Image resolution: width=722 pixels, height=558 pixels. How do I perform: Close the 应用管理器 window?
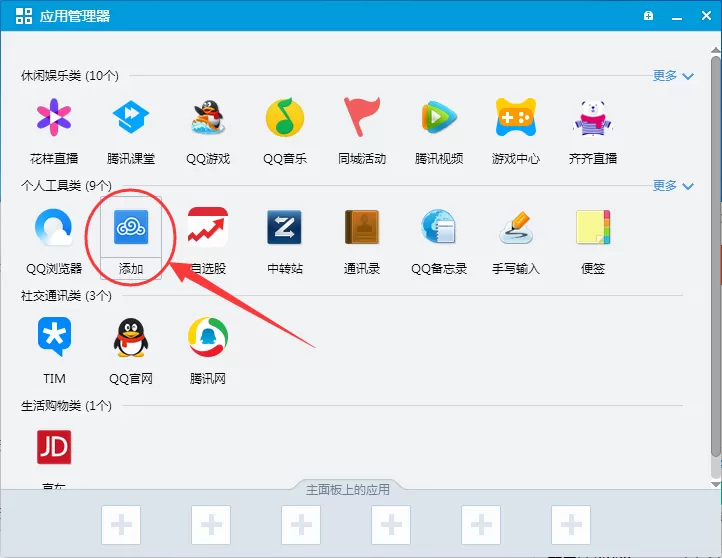(x=706, y=16)
